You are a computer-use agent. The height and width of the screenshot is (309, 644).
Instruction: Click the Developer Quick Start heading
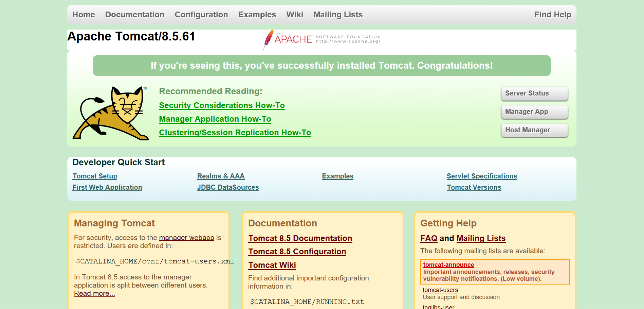click(118, 162)
